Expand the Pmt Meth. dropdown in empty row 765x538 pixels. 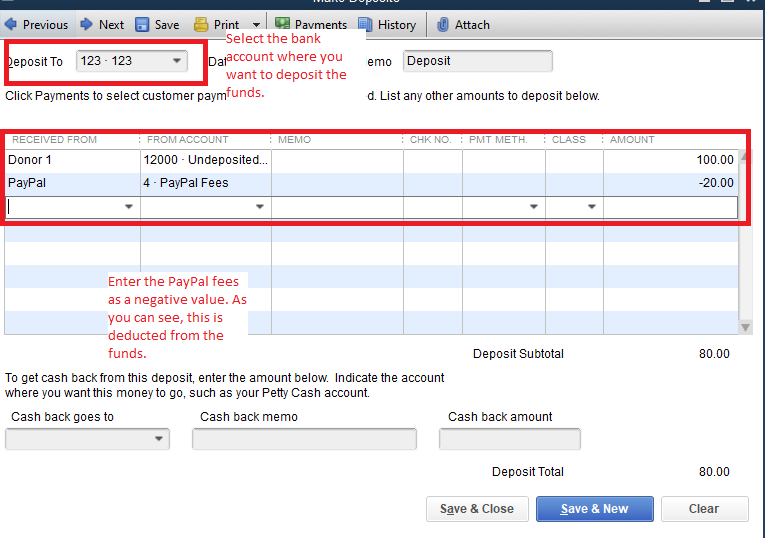(x=534, y=207)
